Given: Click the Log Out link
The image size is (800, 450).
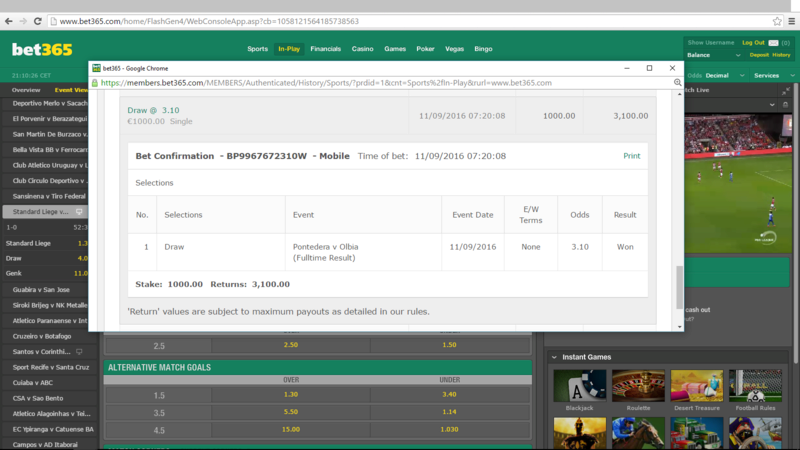Looking at the screenshot, I should [753, 43].
